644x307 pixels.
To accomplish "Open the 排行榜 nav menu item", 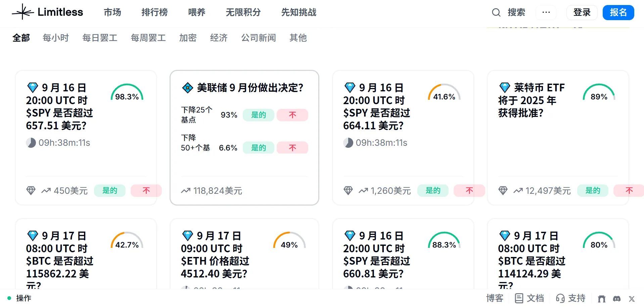I will [x=154, y=12].
